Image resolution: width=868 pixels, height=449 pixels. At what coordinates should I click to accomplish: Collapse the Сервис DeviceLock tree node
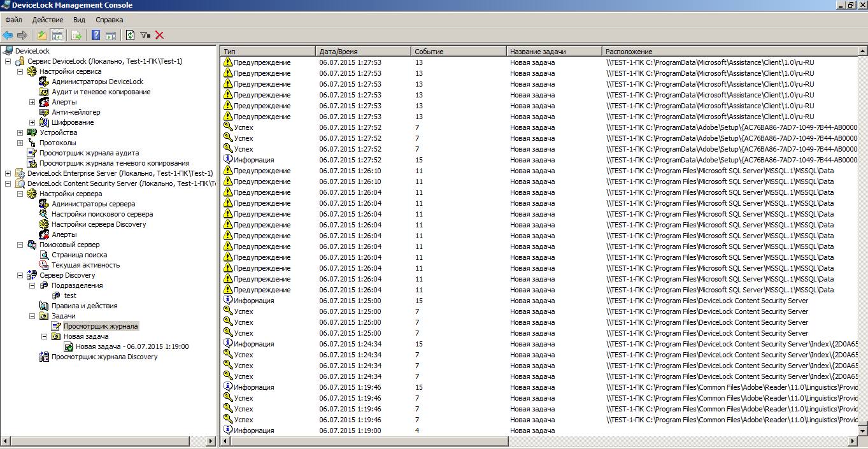8,62
